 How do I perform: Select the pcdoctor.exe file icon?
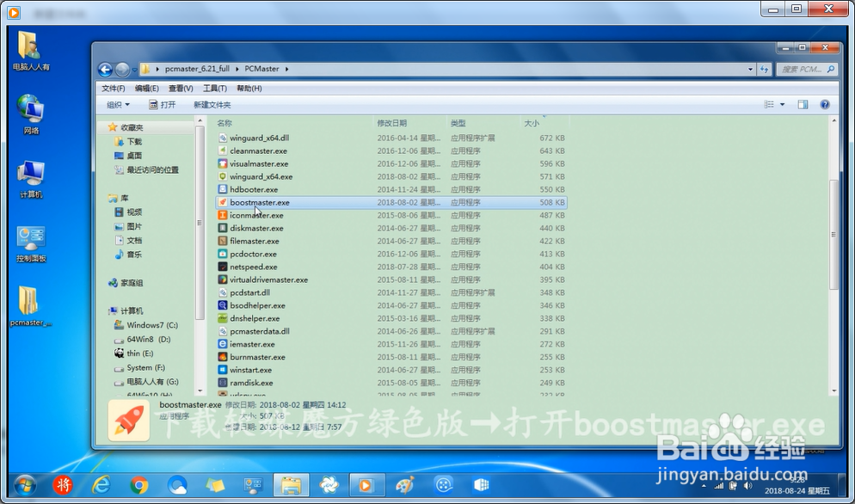[x=223, y=254]
